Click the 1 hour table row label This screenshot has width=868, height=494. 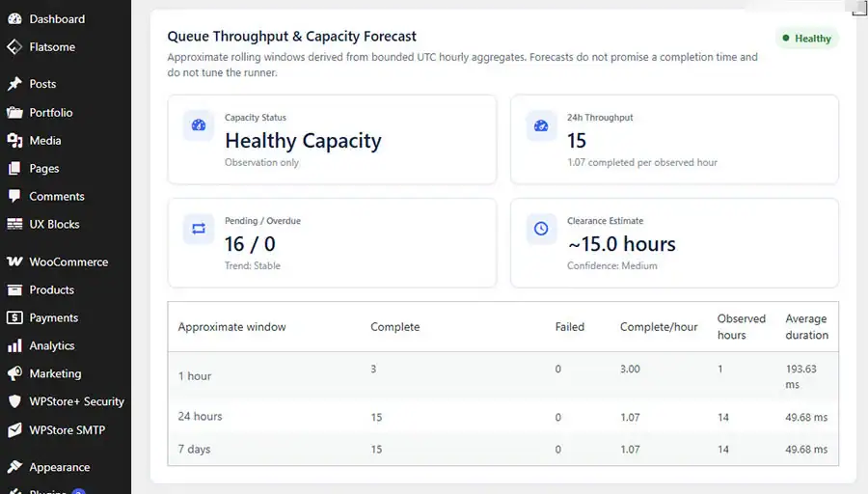pos(195,376)
